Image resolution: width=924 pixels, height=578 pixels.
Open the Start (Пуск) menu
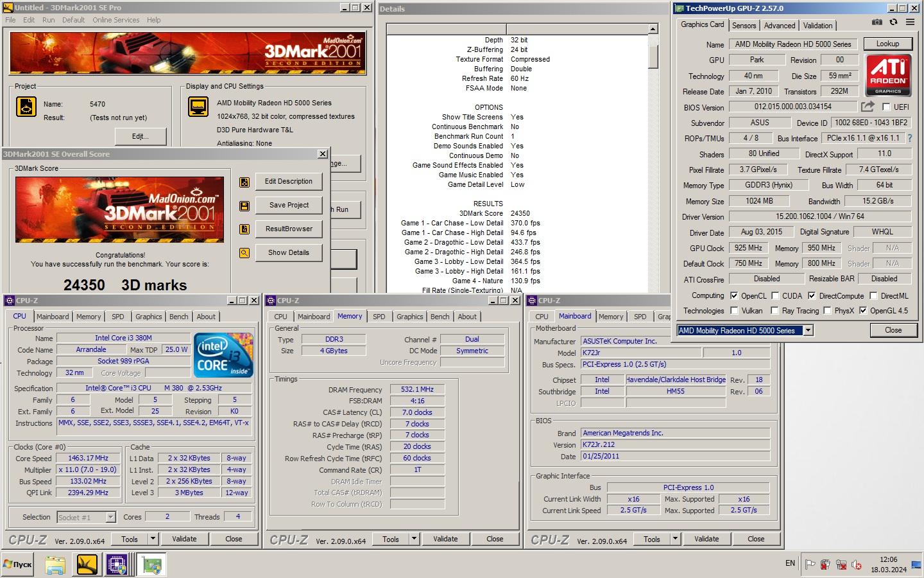(x=17, y=565)
